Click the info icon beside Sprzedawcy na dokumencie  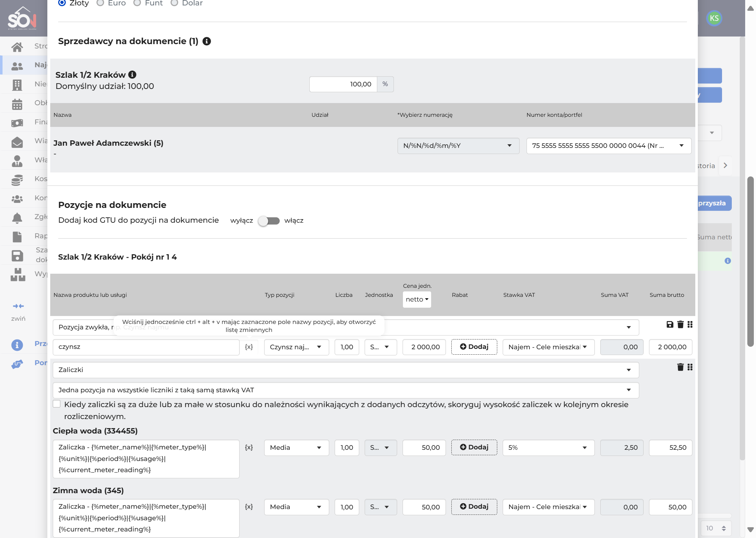[x=207, y=41]
